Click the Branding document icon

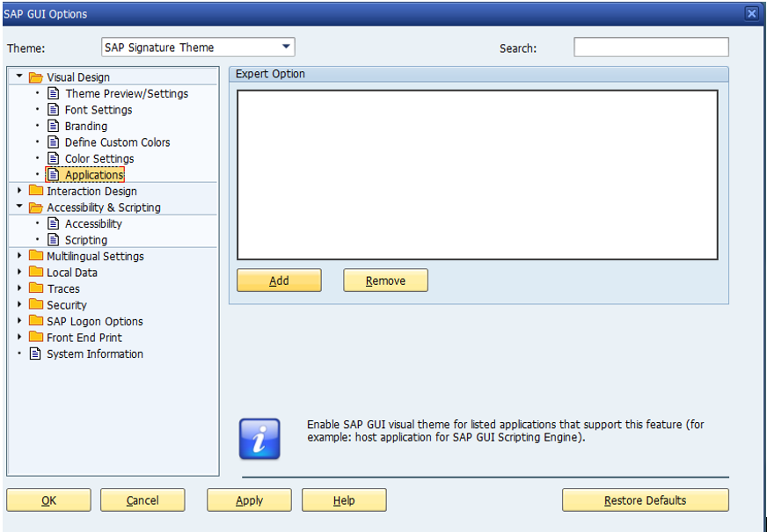point(54,126)
